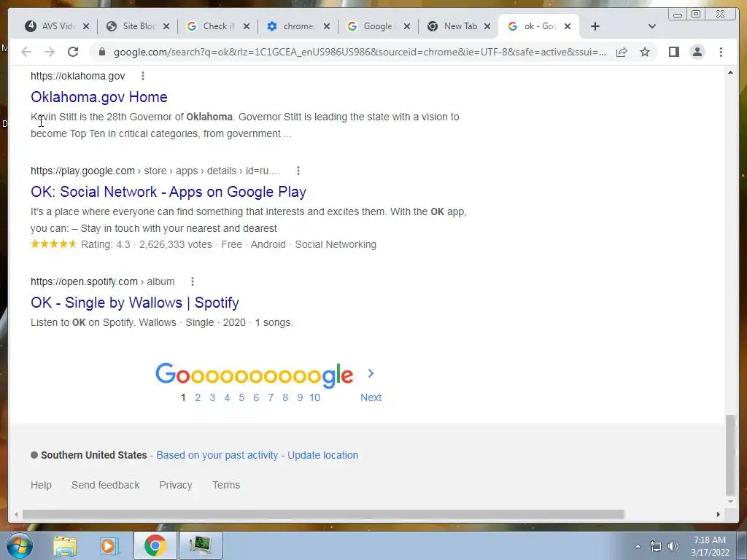Image resolution: width=747 pixels, height=560 pixels.
Task: Open the volume speaker tray icon
Action: [673, 546]
